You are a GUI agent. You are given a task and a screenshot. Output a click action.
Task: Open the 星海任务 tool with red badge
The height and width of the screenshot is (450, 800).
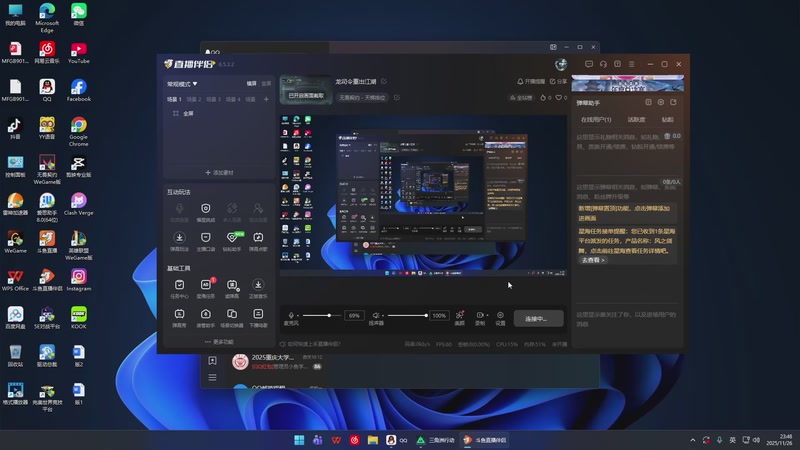206,288
